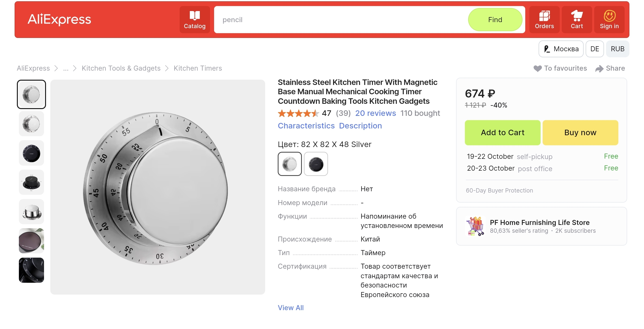The width and height of the screenshot is (644, 329).
Task: Open the Москва location selector
Action: [561, 49]
